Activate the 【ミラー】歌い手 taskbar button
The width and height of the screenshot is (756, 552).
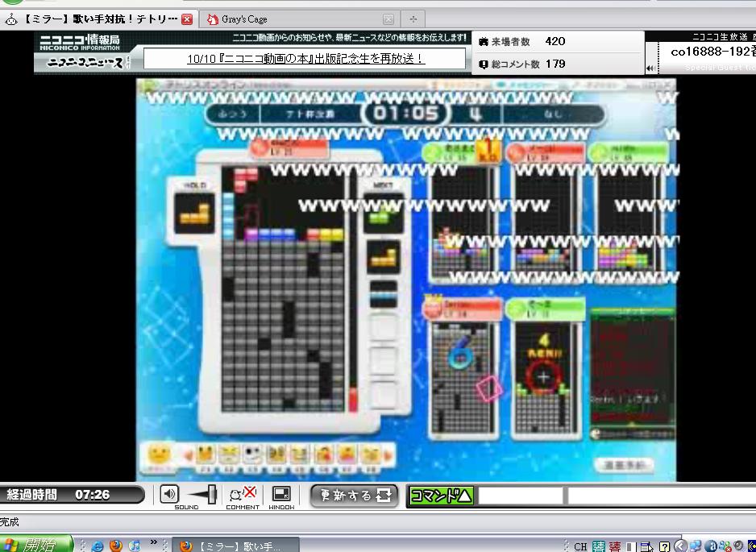click(235, 546)
